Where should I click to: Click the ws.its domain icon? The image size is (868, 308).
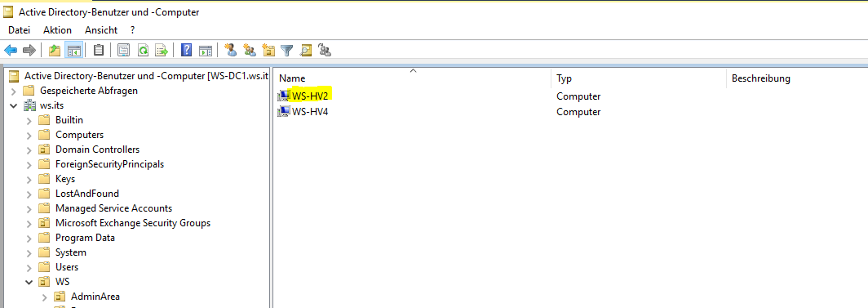point(30,105)
